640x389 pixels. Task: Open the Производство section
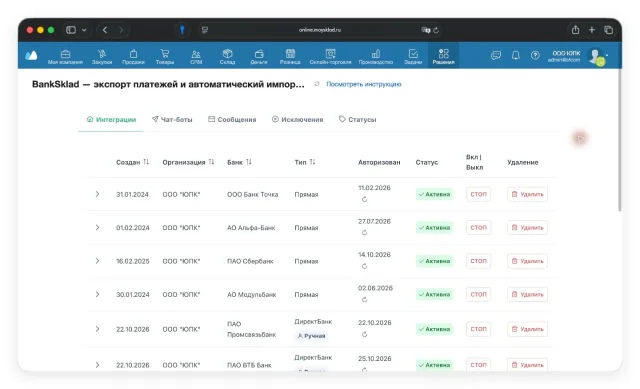(x=376, y=56)
